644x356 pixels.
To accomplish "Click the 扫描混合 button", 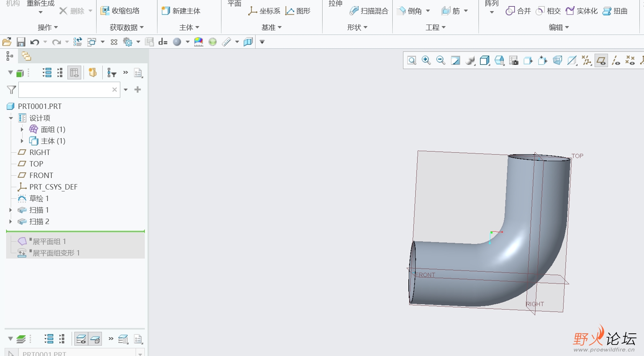I will (x=369, y=11).
